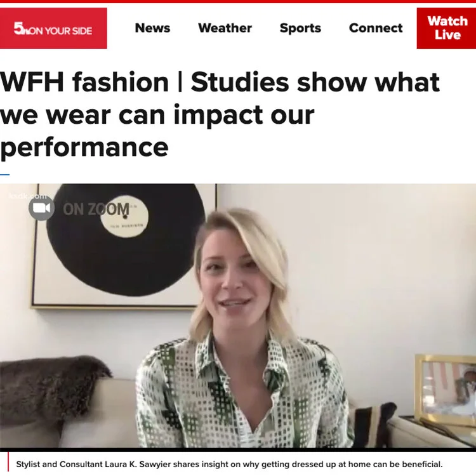Click the red strip at the page top
This screenshot has height=476, width=476.
click(x=238, y=1)
